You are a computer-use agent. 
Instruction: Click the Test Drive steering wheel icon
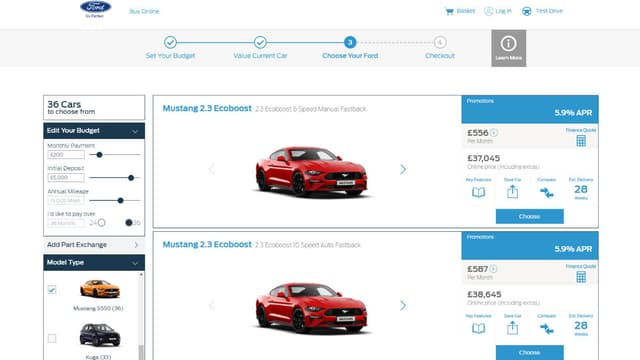tap(527, 11)
